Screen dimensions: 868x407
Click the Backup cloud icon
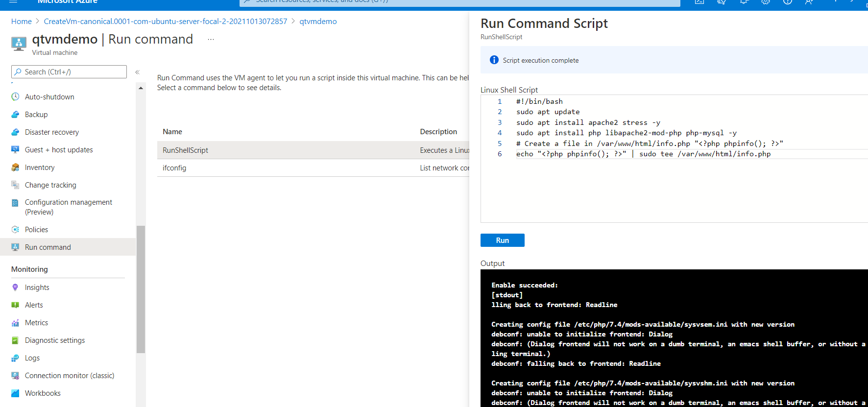pyautogui.click(x=15, y=114)
